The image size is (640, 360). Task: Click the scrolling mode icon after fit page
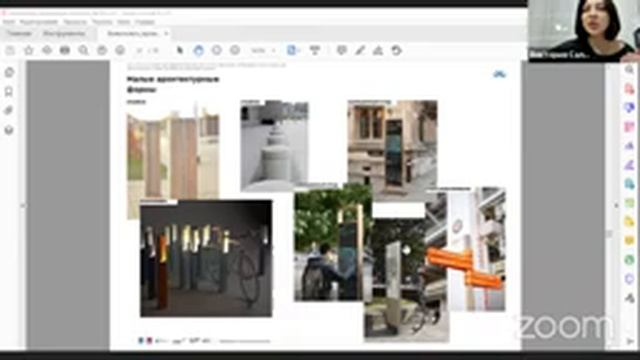(x=315, y=51)
